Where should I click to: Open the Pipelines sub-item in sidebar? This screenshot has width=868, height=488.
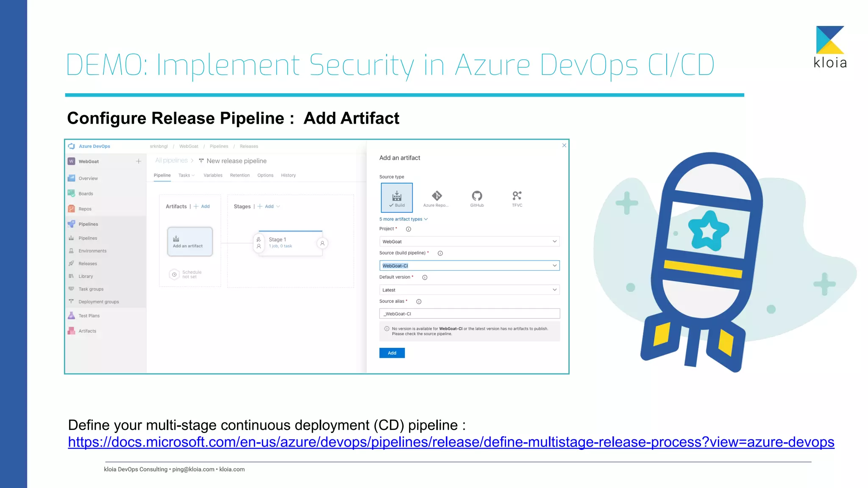88,238
